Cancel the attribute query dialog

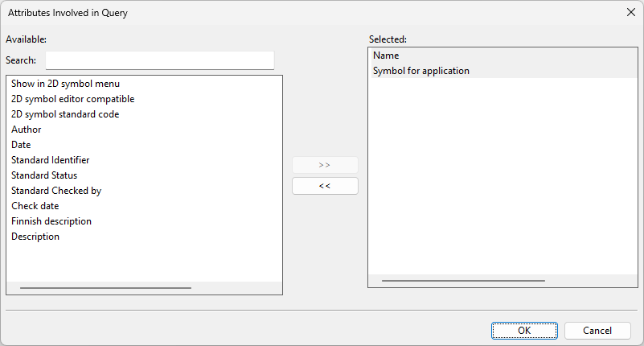point(597,331)
